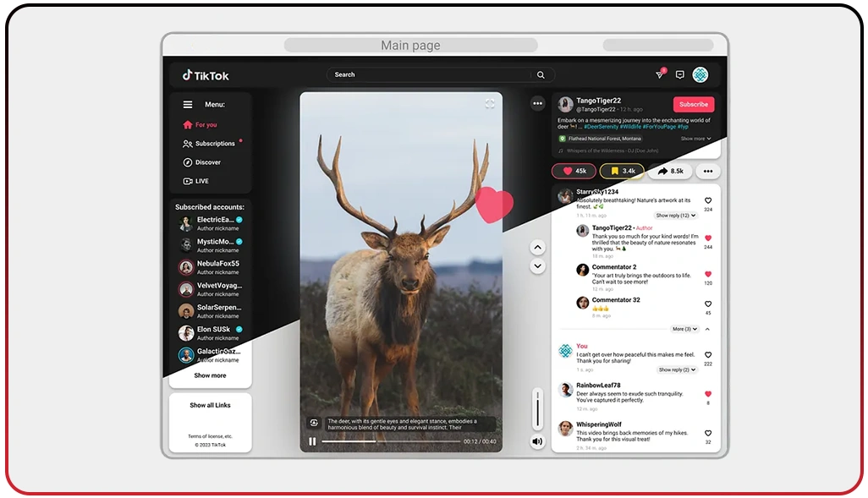Share the video via 8.5k arrow button
868x498 pixels.
670,171
